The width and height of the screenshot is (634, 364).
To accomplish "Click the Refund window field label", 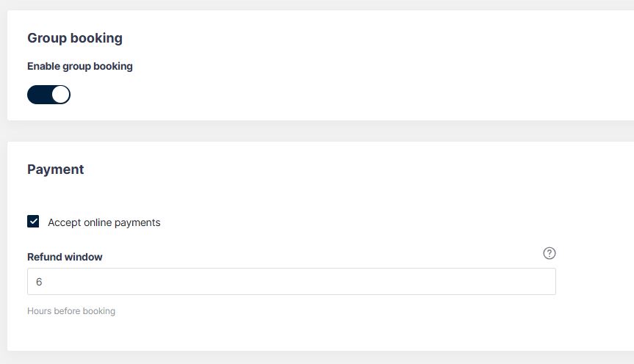I will [x=65, y=257].
